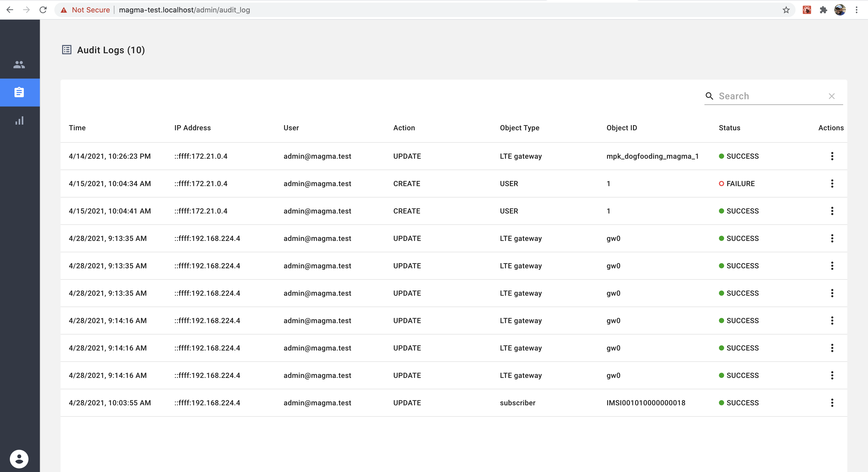Open actions menu for the FAILURE row
The image size is (868, 472).
pos(833,184)
